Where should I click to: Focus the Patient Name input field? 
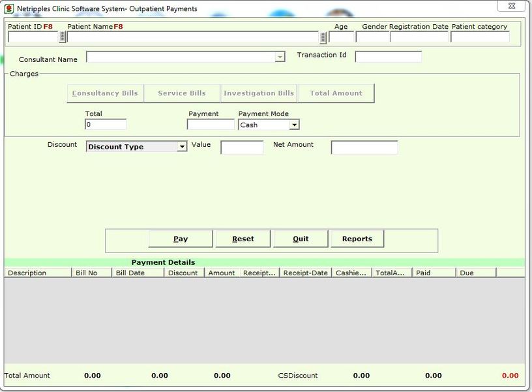tap(193, 37)
